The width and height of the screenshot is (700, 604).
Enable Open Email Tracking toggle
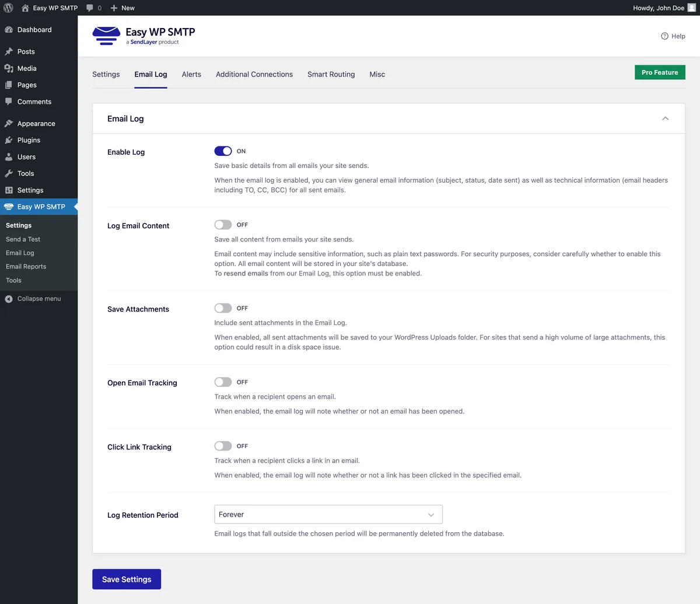223,382
